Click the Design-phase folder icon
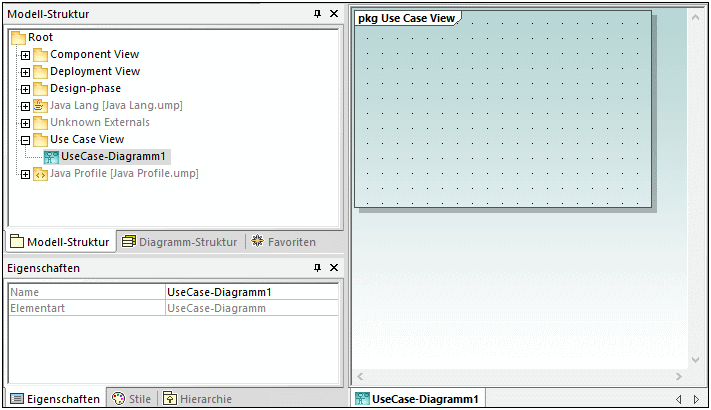 [40, 89]
